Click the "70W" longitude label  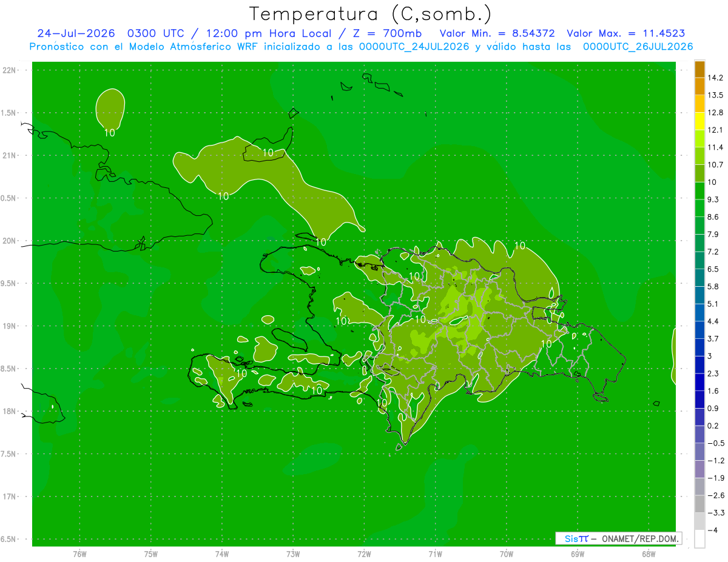pyautogui.click(x=507, y=554)
